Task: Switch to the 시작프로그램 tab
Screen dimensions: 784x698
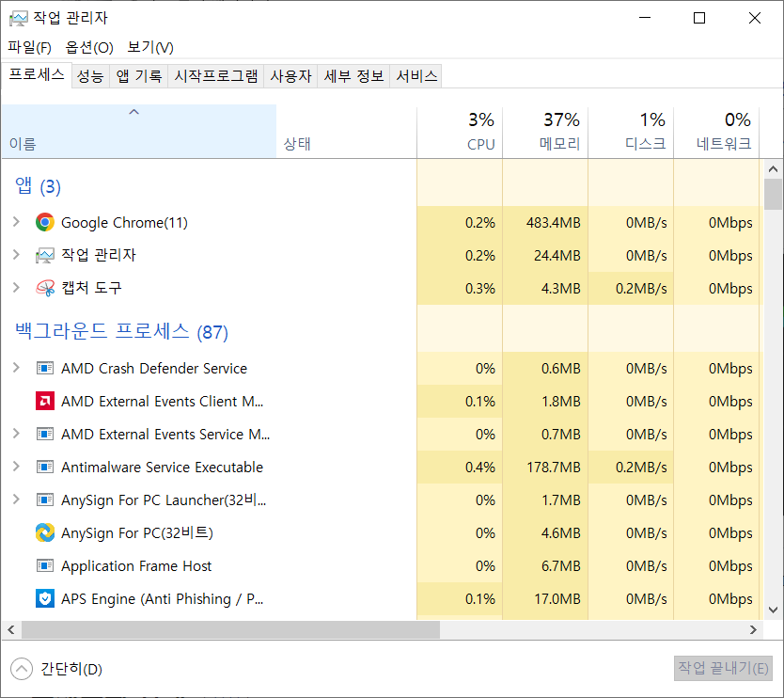Action: point(216,76)
